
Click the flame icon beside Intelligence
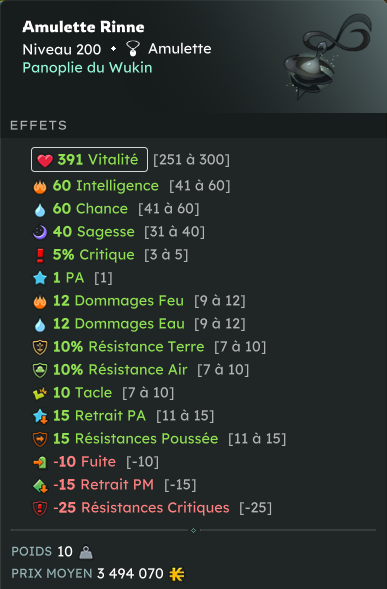pos(40,186)
